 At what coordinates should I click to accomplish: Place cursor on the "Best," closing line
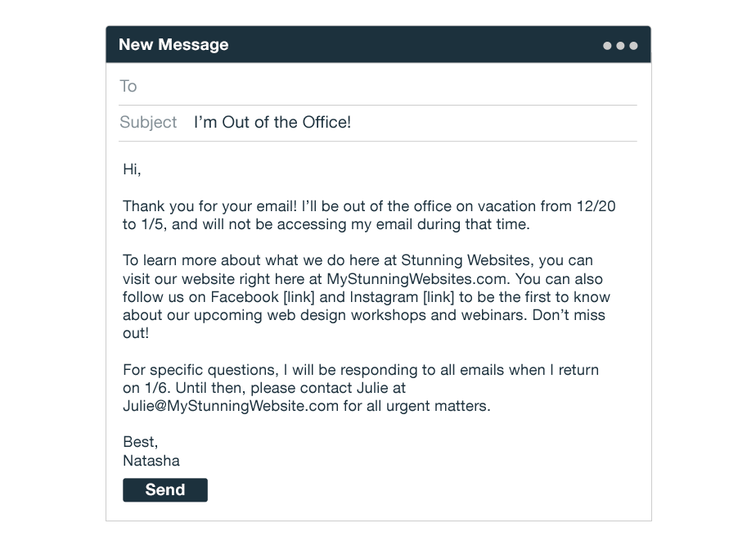140,443
